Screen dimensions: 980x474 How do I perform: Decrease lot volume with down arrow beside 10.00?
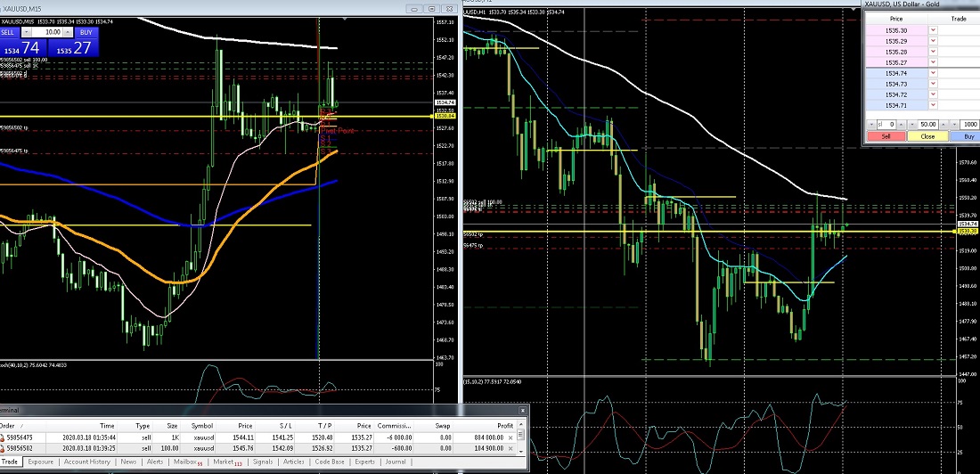[x=26, y=32]
